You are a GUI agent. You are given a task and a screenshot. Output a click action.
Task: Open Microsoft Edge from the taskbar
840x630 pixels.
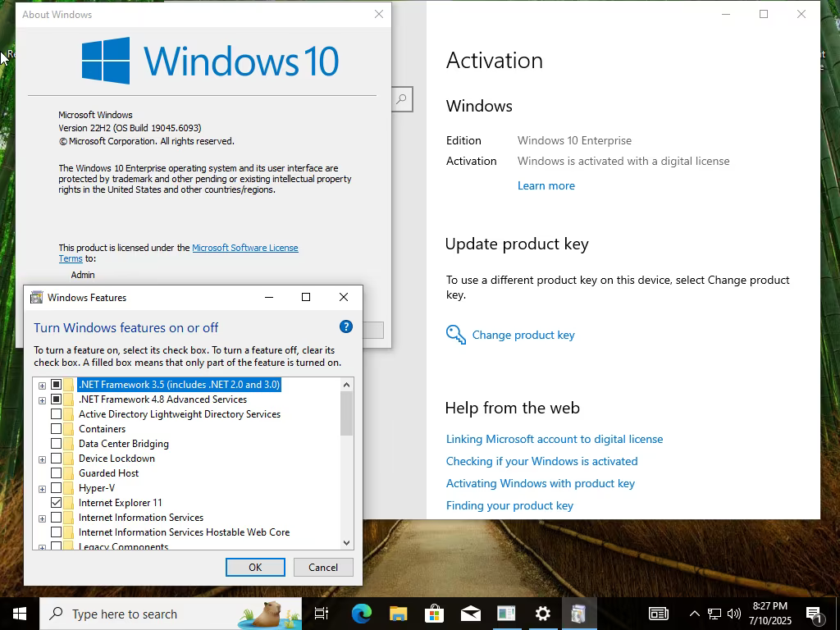point(362,614)
